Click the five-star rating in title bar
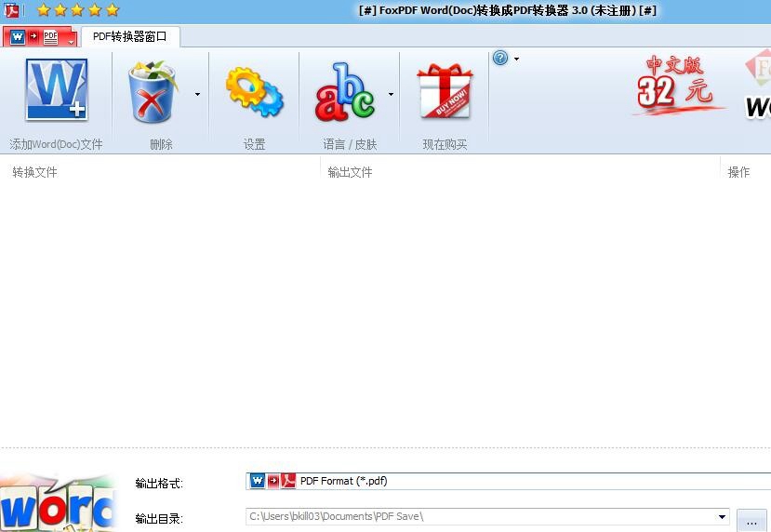This screenshot has height=532, width=771. tap(78, 10)
